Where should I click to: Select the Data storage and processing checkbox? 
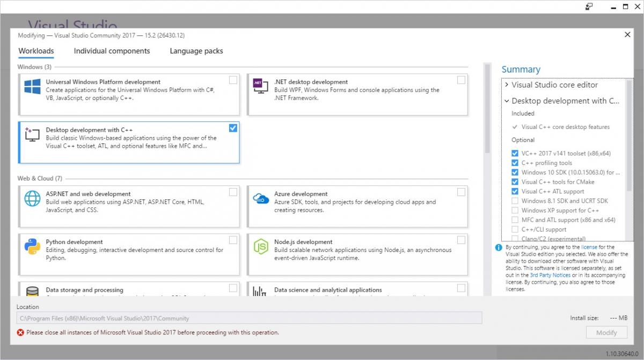(233, 288)
